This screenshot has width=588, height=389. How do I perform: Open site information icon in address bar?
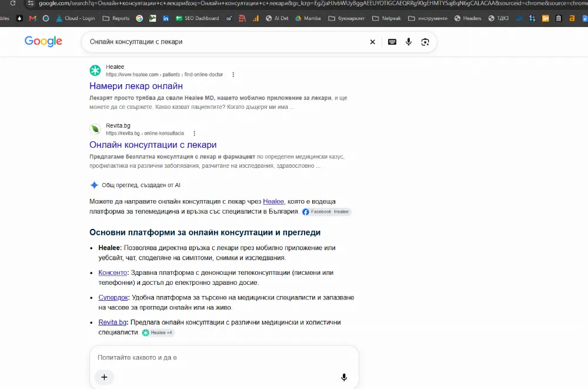pyautogui.click(x=31, y=4)
